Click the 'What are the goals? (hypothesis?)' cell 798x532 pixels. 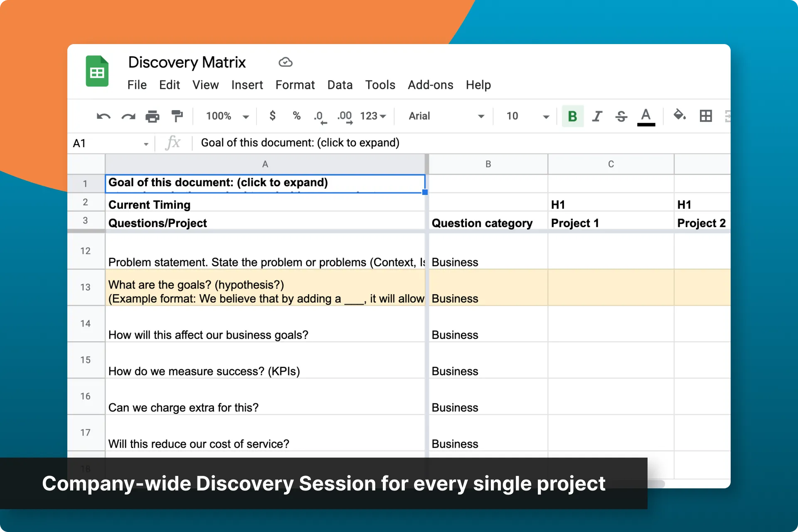click(x=265, y=288)
